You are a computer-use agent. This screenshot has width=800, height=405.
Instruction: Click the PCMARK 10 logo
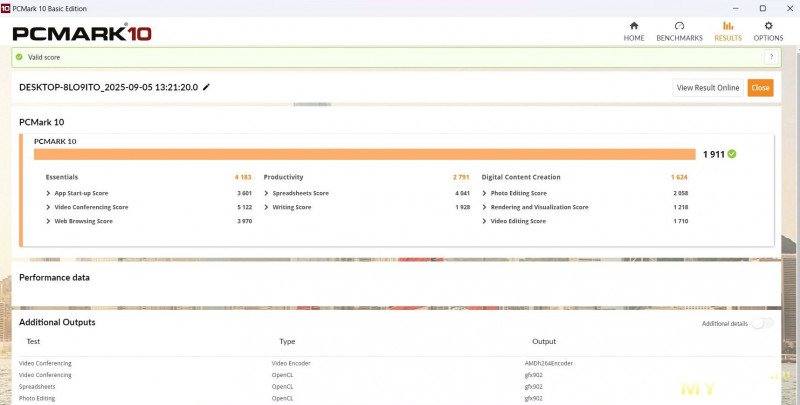tap(82, 33)
